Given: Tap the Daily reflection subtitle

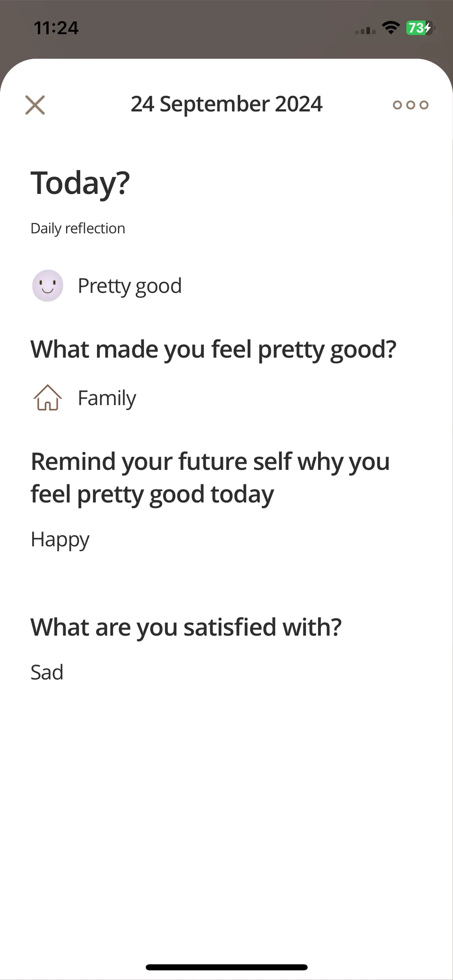Looking at the screenshot, I should [x=78, y=228].
